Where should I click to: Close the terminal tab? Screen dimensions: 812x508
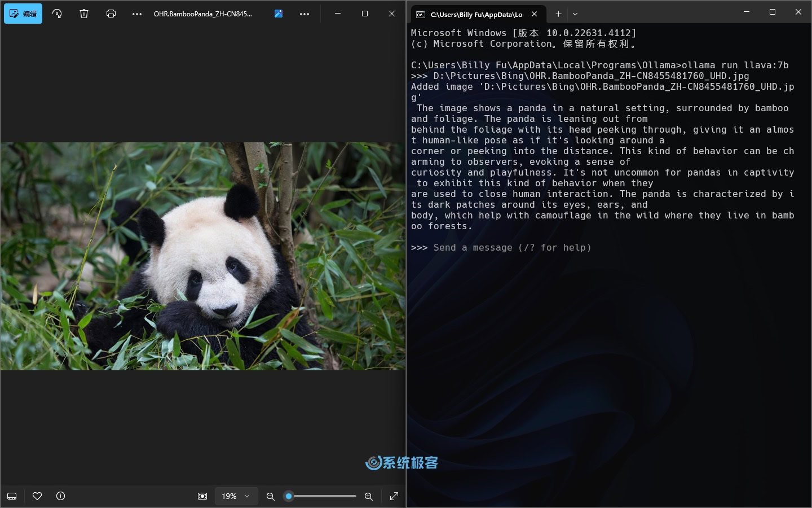(535, 14)
